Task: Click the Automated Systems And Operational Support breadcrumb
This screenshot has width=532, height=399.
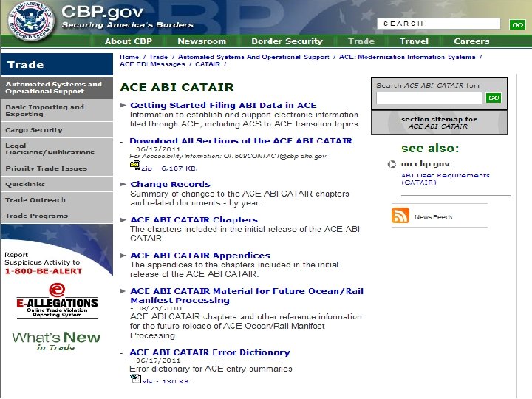Action: click(253, 57)
